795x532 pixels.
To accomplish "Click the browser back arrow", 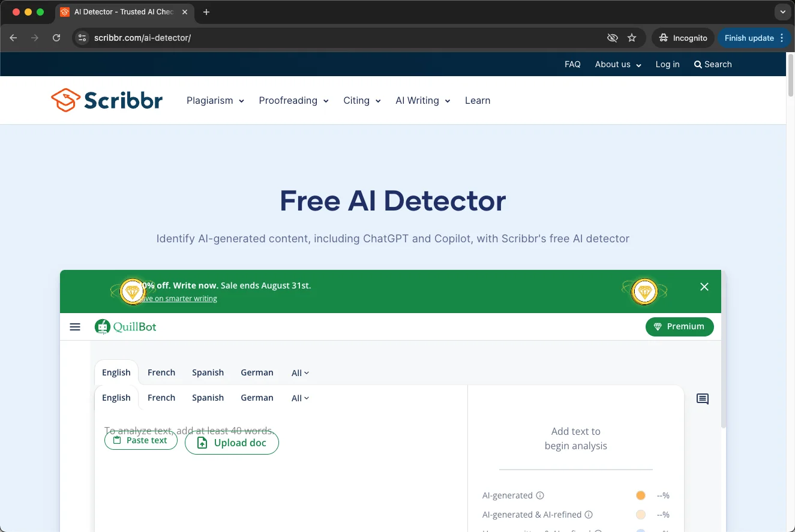I will (x=13, y=38).
